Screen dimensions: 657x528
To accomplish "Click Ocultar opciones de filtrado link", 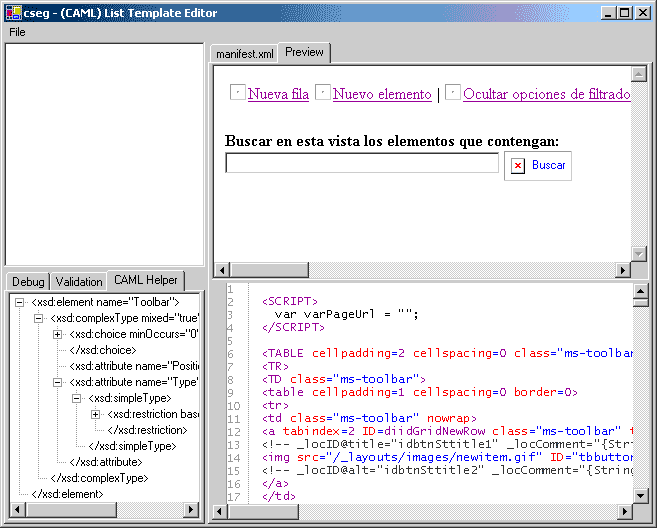I will [x=547, y=94].
